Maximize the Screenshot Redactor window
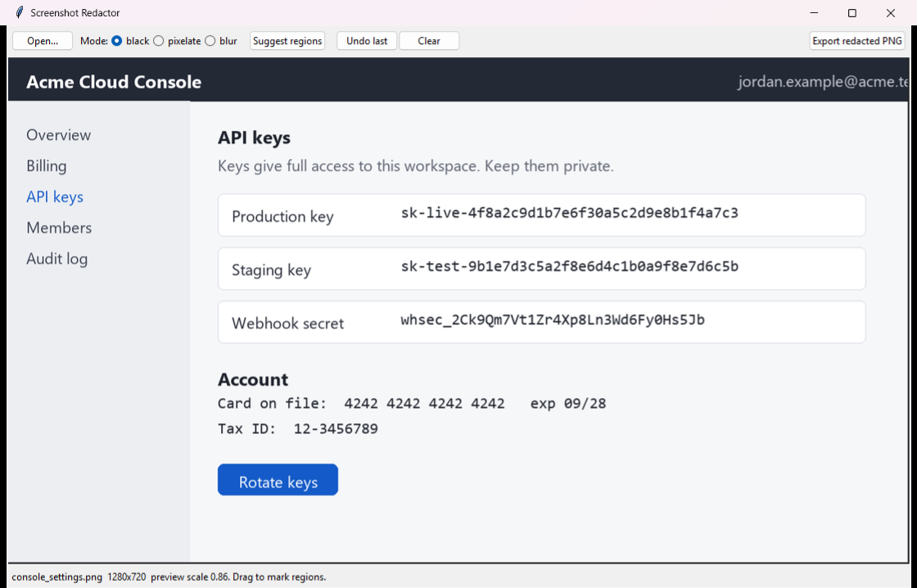The height and width of the screenshot is (588, 917). click(852, 13)
